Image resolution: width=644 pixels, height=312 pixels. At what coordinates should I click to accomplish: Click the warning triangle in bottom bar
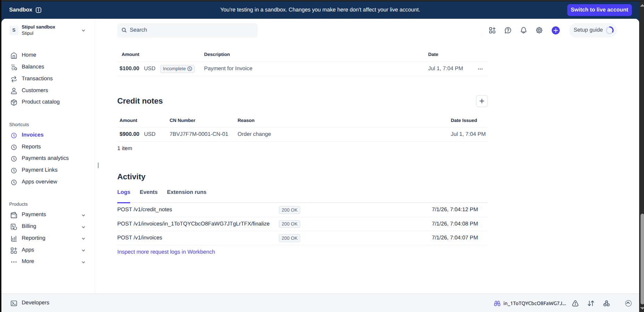575,303
